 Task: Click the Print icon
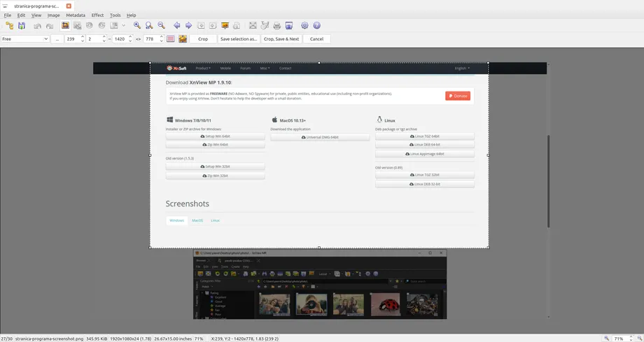pos(276,25)
